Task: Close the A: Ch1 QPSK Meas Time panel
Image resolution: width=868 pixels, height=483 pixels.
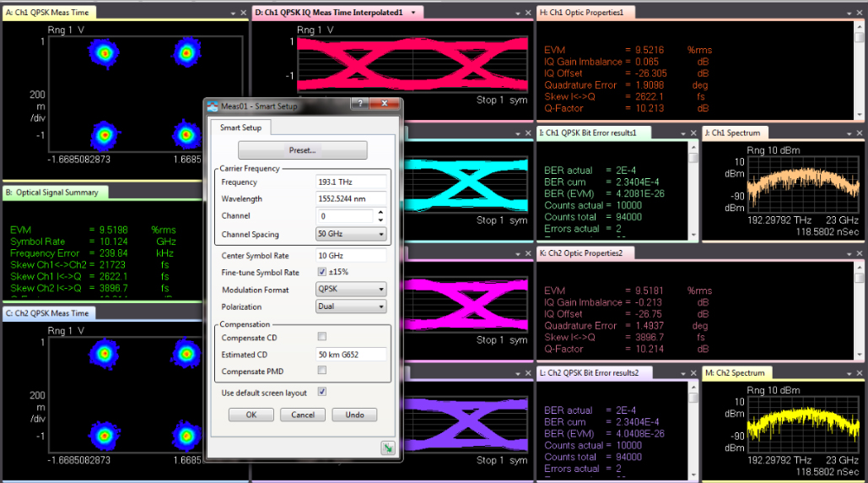Action: (243, 13)
